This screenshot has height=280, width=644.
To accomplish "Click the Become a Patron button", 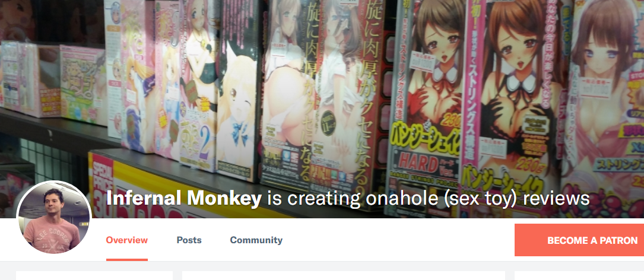I will point(579,240).
